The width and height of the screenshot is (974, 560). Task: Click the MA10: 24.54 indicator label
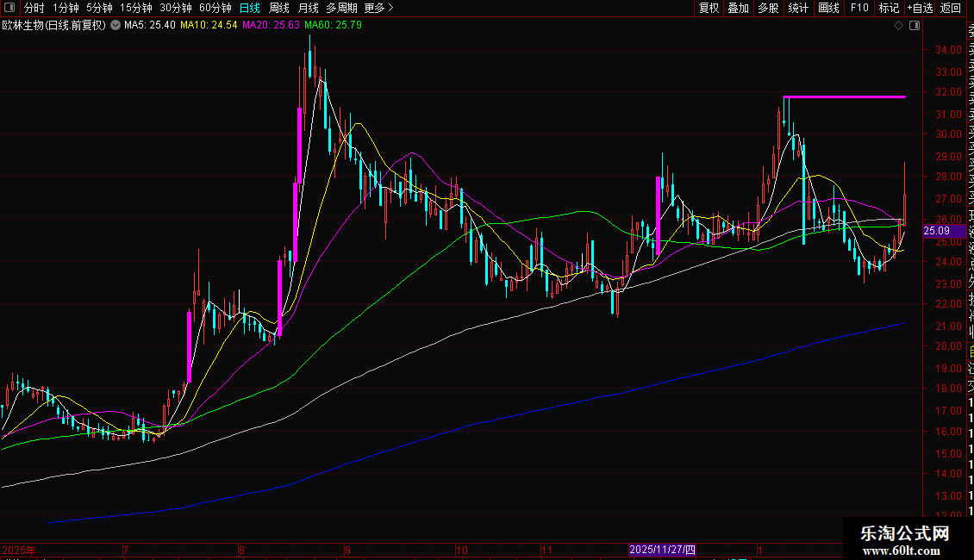pos(209,26)
